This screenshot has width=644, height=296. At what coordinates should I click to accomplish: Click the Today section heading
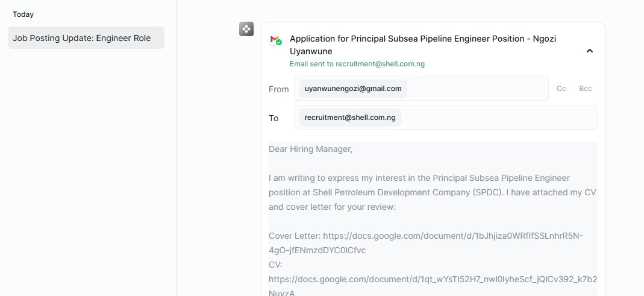click(x=23, y=14)
